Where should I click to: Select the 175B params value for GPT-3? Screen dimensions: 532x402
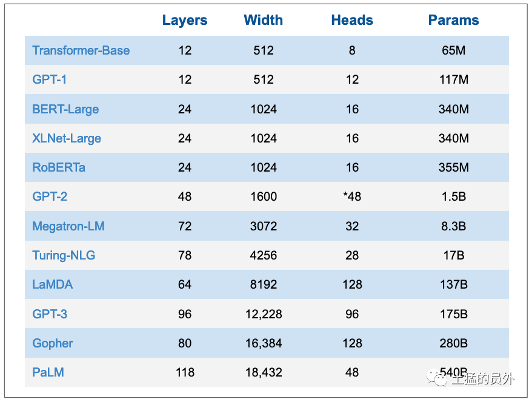coord(454,314)
